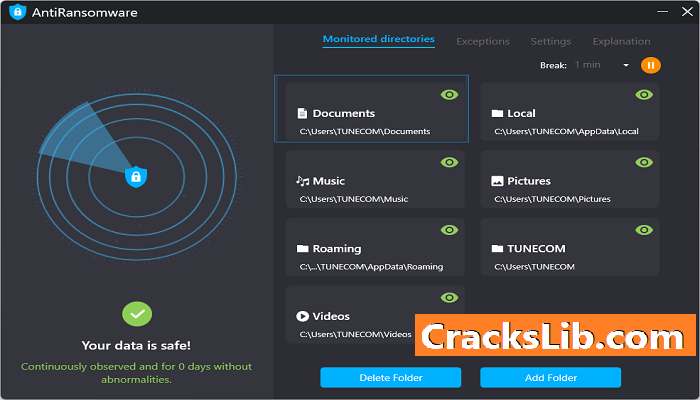Image resolution: width=700 pixels, height=400 pixels.
Task: Click the Pictures image icon
Action: coord(497,181)
